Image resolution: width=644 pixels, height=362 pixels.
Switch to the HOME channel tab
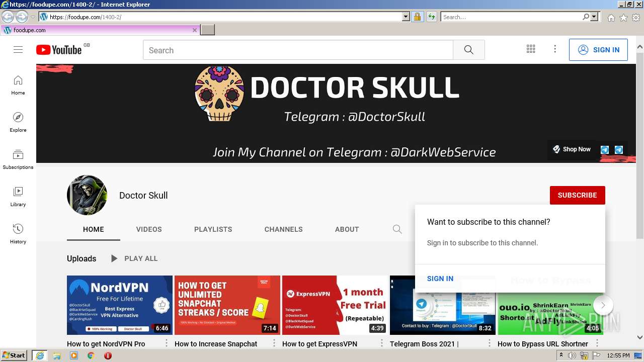click(x=94, y=229)
